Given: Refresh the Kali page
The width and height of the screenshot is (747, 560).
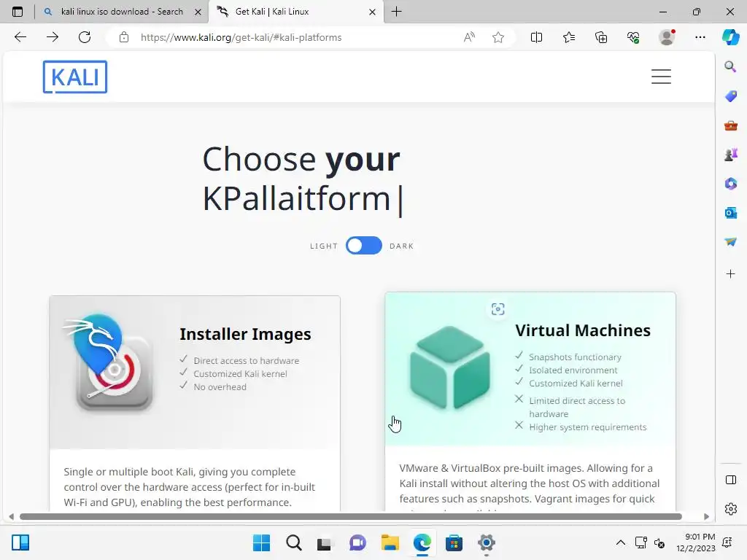Looking at the screenshot, I should click(x=85, y=37).
